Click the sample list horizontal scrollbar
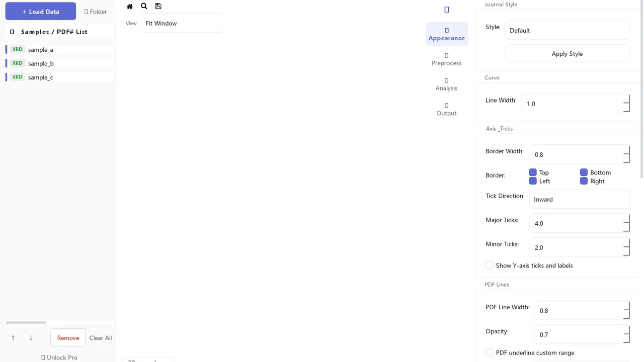Screen dimensions: 644x362 pos(26,323)
